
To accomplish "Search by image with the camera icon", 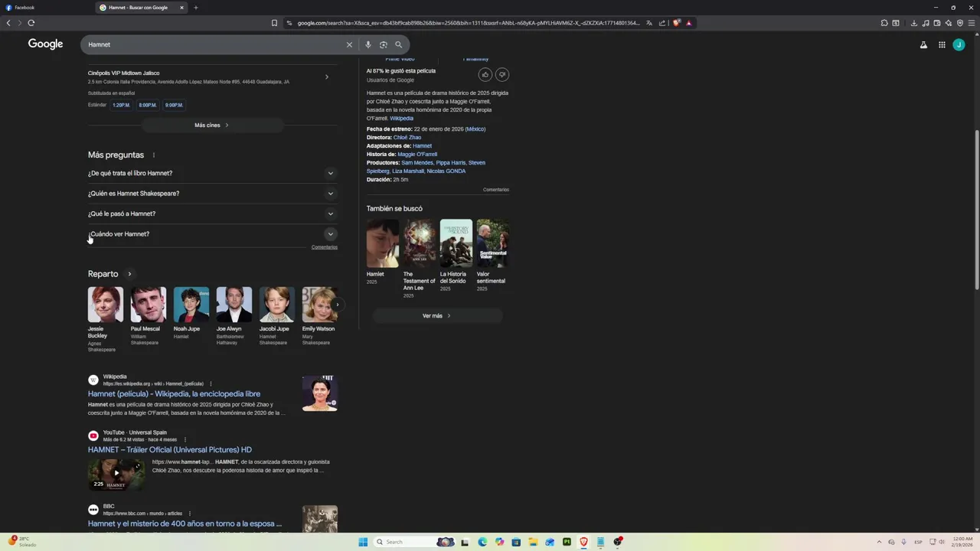I will click(x=384, y=44).
